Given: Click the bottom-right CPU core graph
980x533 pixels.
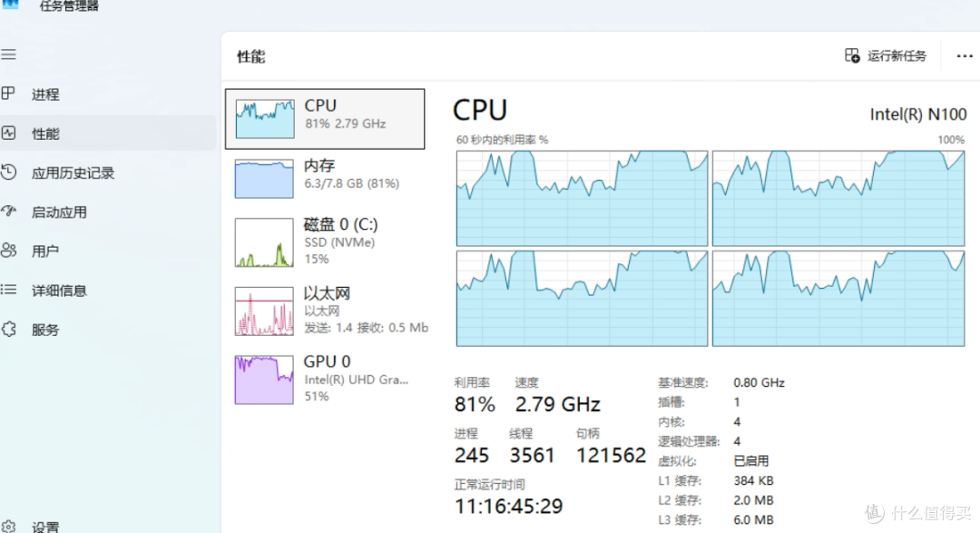Looking at the screenshot, I should point(838,298).
